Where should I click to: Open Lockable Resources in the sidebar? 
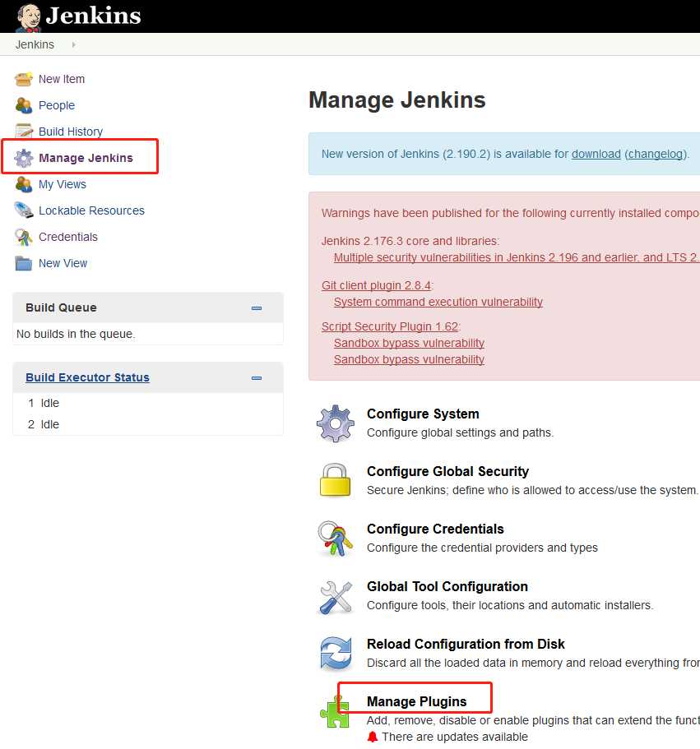(92, 210)
